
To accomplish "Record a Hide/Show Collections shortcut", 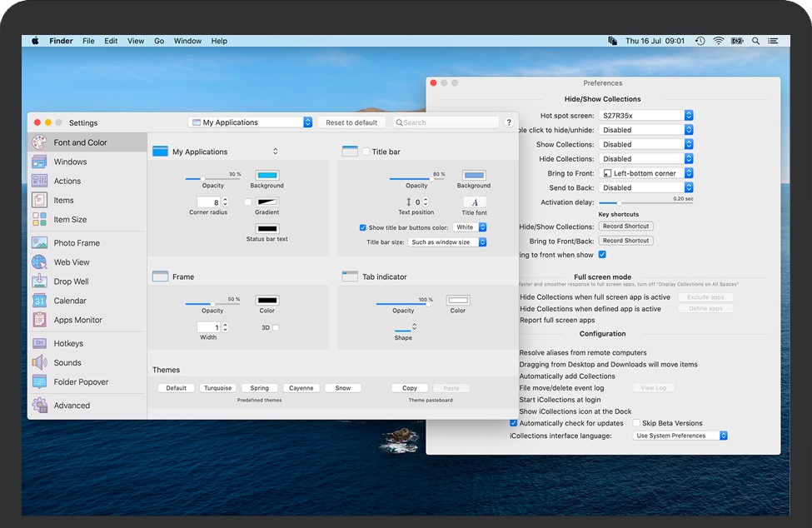I will 625,226.
